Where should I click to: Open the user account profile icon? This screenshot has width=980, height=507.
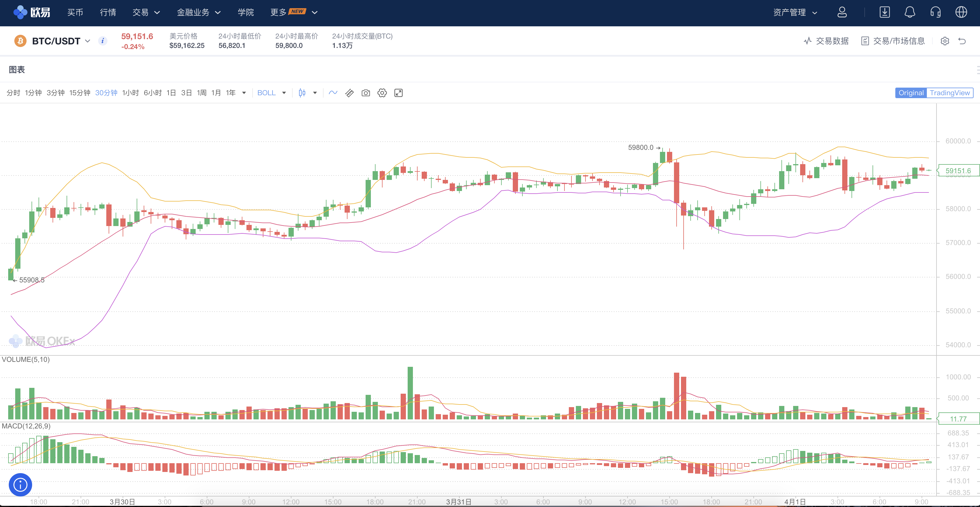coord(842,12)
